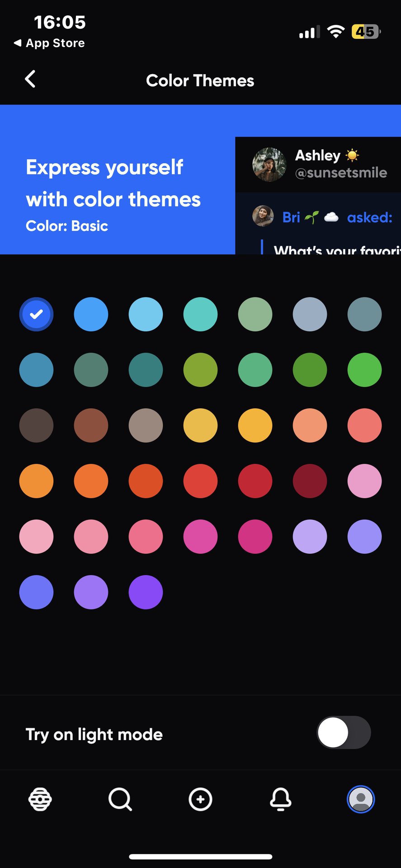Tap the Ashley name in preview
The height and width of the screenshot is (868, 401).
click(x=317, y=155)
